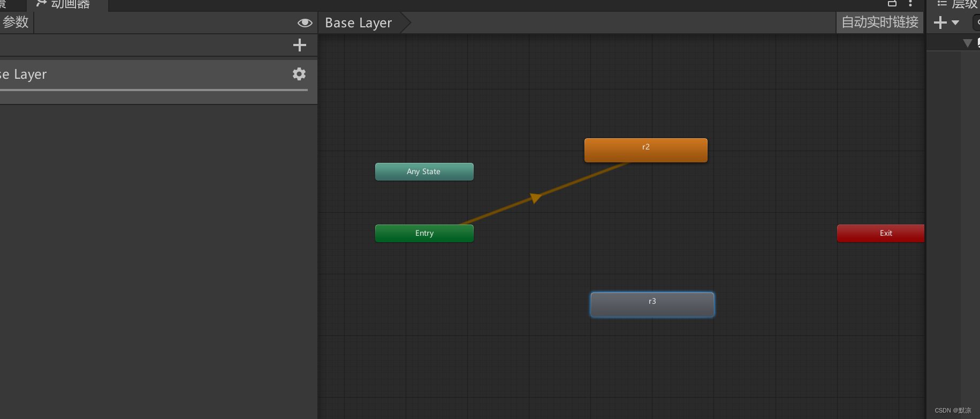Screen dimensions: 980x419
Task: Select the Any State node
Action: pyautogui.click(x=424, y=171)
